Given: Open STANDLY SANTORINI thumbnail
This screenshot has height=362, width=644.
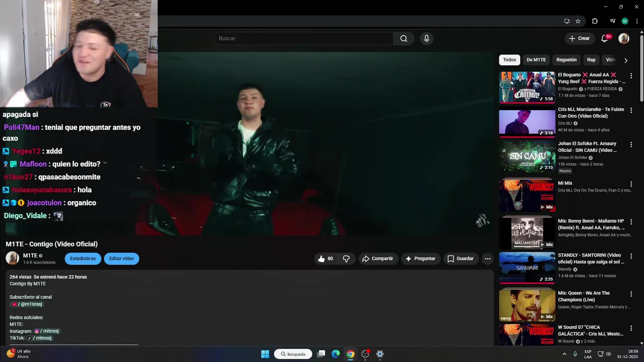Looking at the screenshot, I should click(x=527, y=267).
